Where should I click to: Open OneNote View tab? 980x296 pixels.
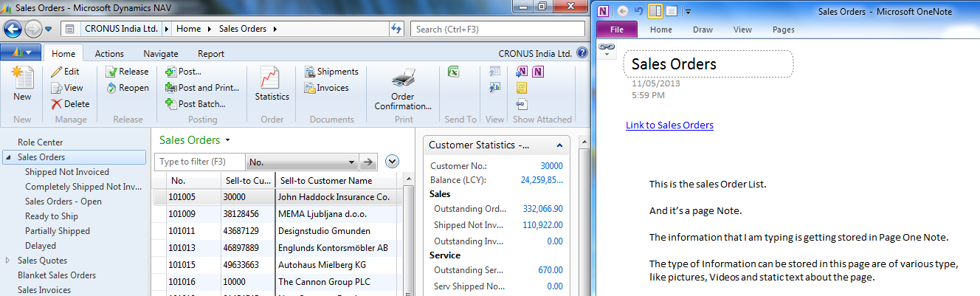coord(742,30)
